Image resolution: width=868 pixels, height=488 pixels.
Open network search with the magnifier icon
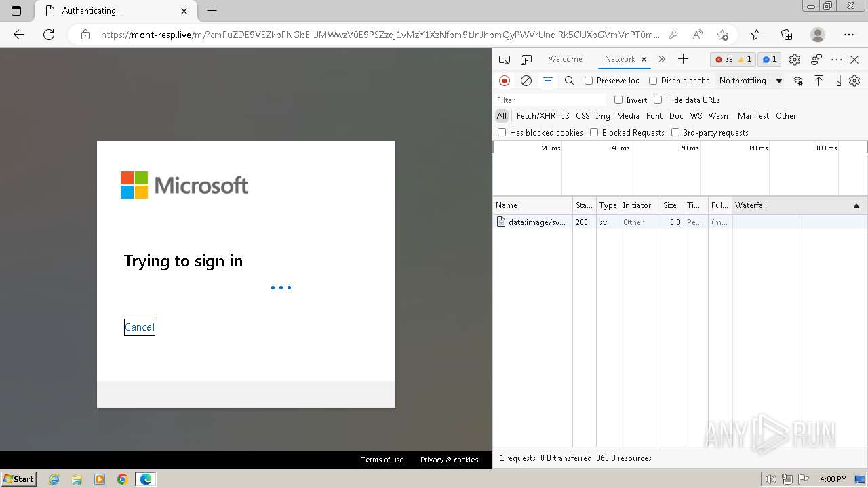tap(570, 81)
